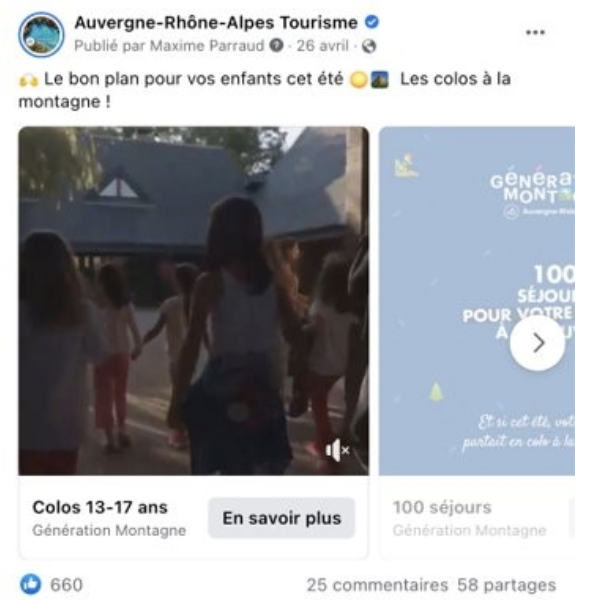Screen dimensions: 592x604
Task: View the 25 commentaires
Action: click(x=377, y=585)
